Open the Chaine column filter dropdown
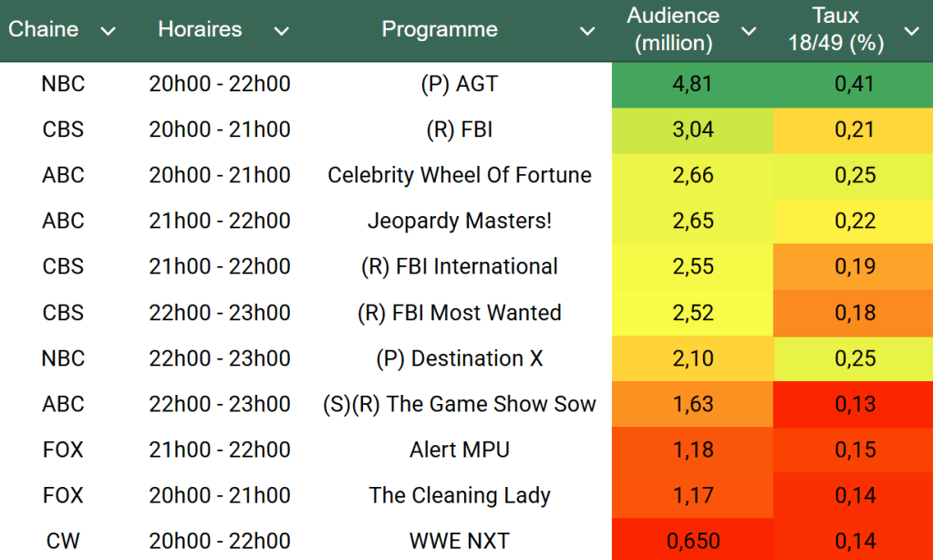The image size is (933, 560). pyautogui.click(x=108, y=31)
